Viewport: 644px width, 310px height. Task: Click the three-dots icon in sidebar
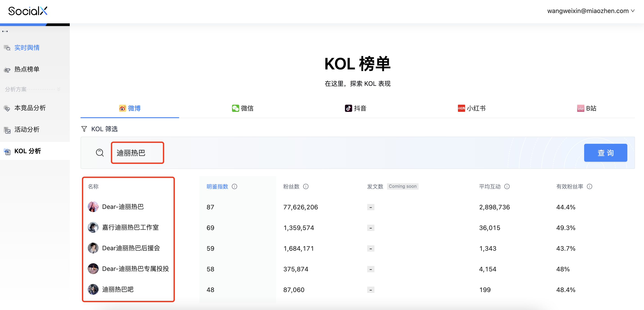pyautogui.click(x=5, y=31)
